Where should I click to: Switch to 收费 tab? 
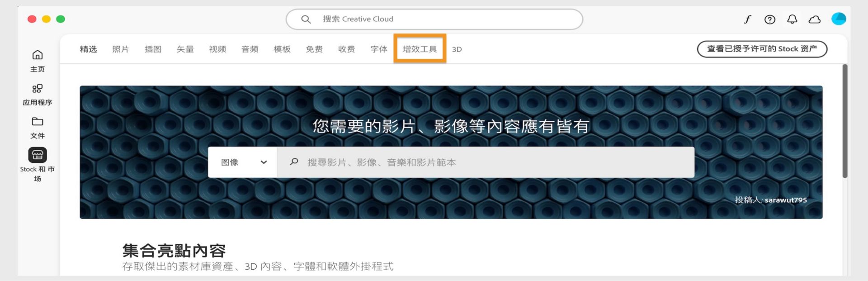(x=347, y=49)
